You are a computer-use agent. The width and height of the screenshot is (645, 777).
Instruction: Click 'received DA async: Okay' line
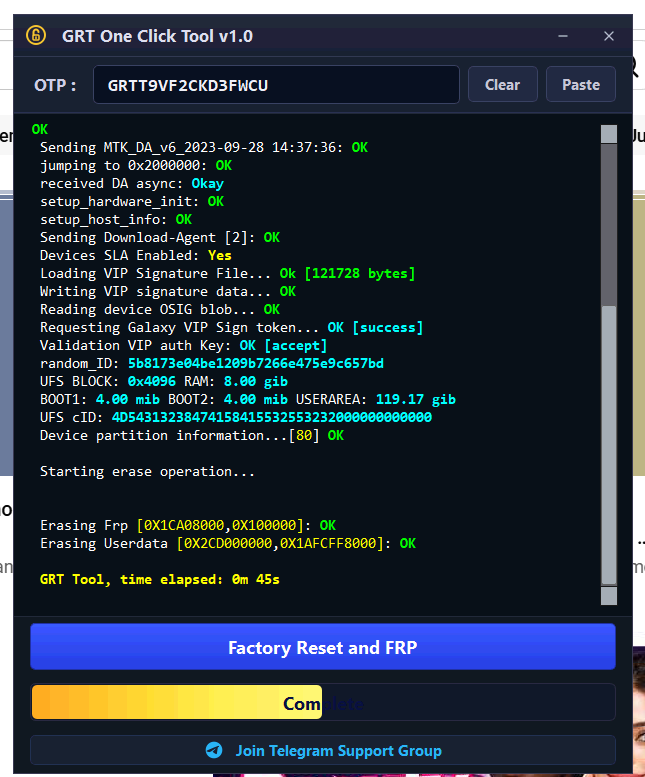tap(132, 183)
